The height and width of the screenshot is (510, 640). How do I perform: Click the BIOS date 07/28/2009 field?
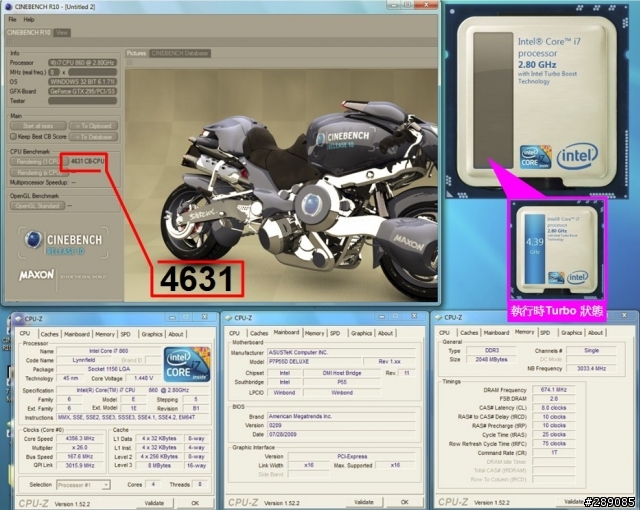point(341,435)
